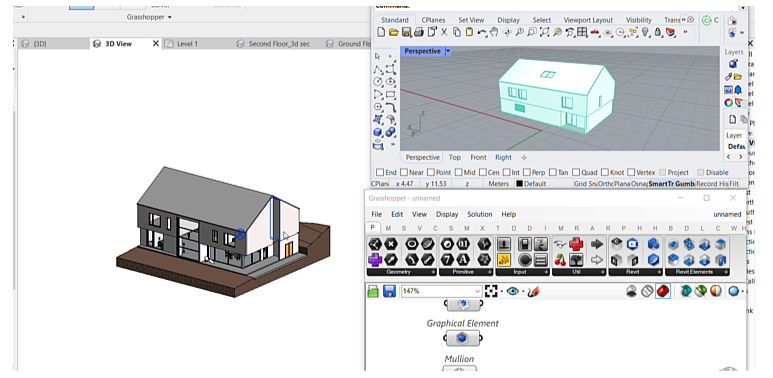Image resolution: width=773 pixels, height=378 pixels.
Task: Click the Cut scissors icon in Rhino toolbar
Action: coord(444,33)
